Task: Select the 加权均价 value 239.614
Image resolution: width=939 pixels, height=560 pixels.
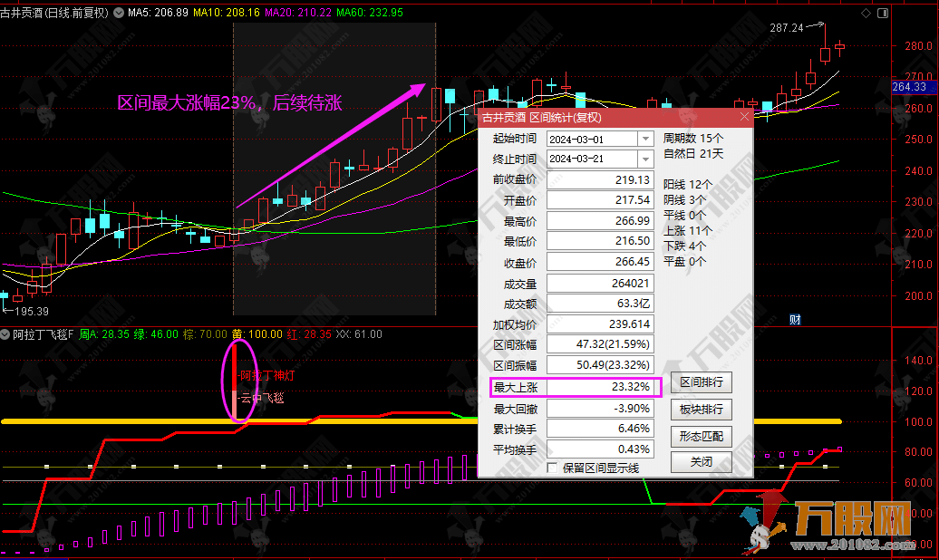Action: 600,324
